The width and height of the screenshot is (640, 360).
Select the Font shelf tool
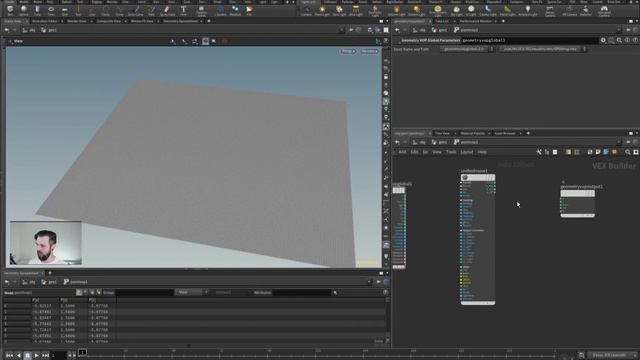(x=183, y=10)
